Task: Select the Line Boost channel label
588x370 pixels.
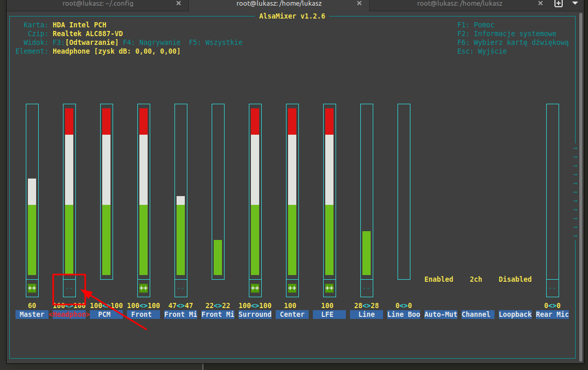Action: [404, 314]
